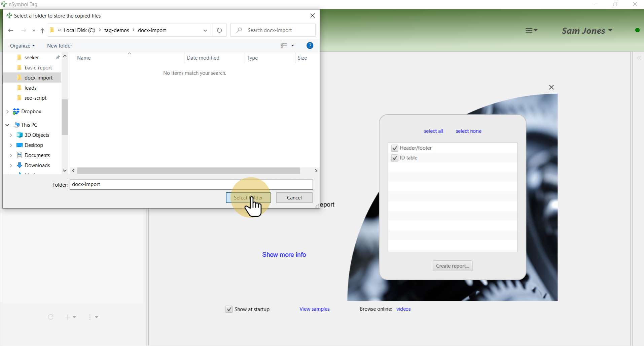Toggle Show at startup checkbox
This screenshot has height=346, width=644.
[229, 309]
